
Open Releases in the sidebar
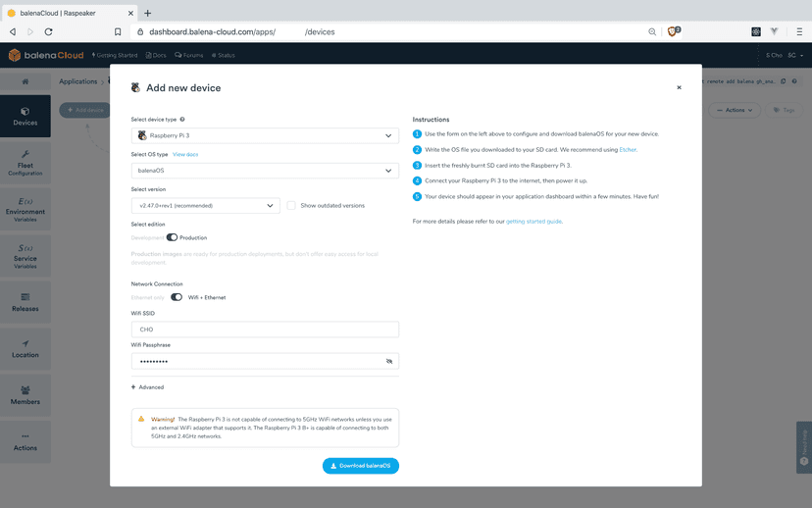tap(25, 302)
